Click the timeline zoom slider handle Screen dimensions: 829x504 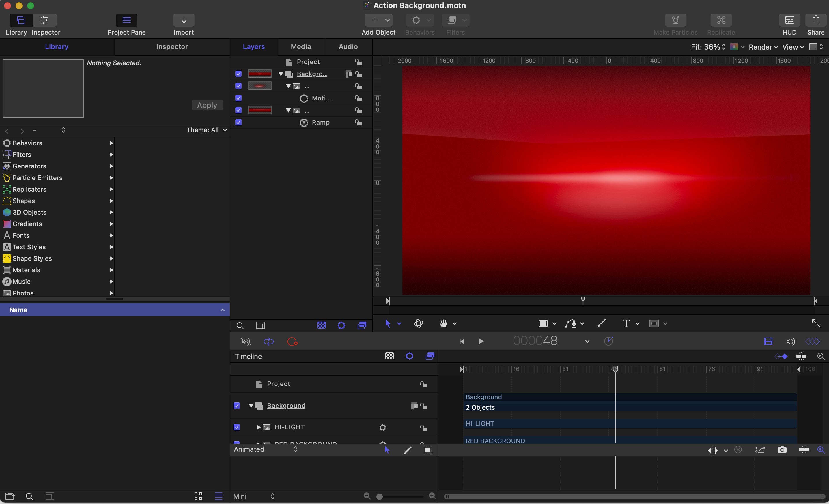[x=380, y=496]
